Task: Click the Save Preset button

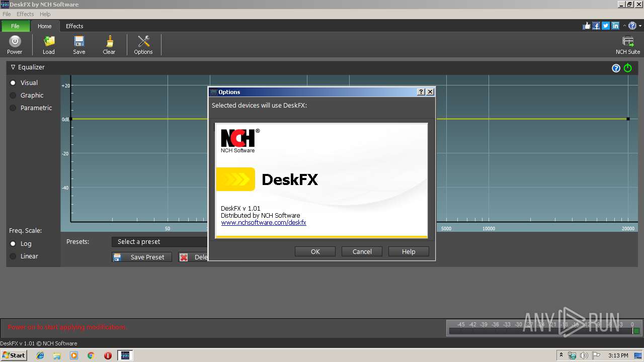Action: (141, 257)
